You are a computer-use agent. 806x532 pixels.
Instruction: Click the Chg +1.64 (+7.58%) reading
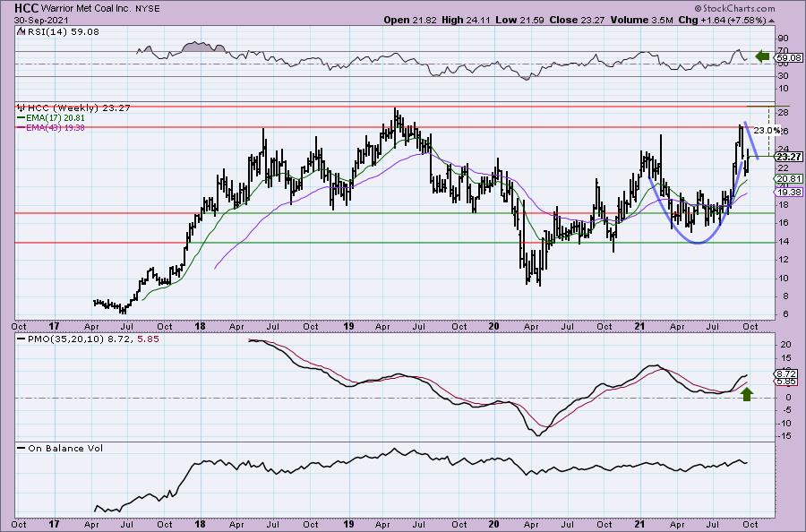click(722, 21)
